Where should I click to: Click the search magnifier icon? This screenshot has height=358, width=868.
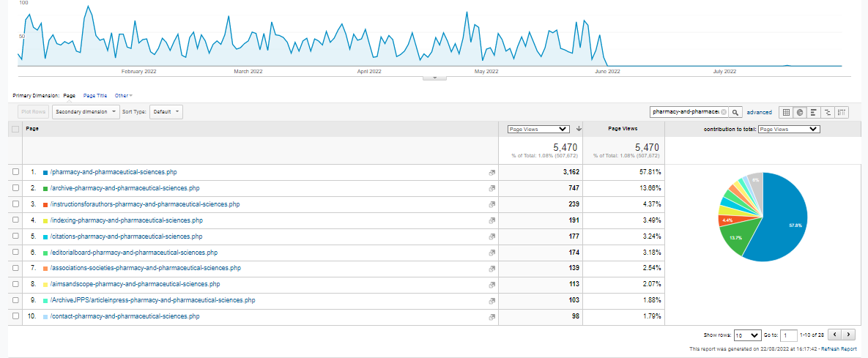735,112
